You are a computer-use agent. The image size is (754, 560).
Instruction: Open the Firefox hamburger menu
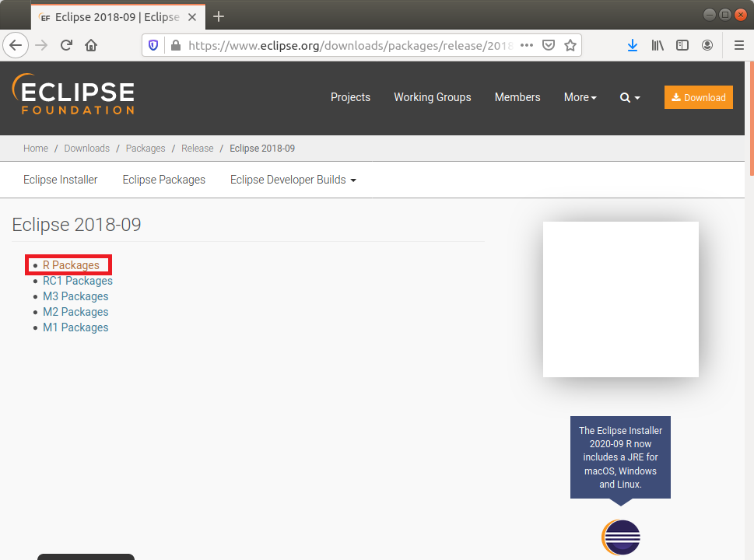coord(739,45)
